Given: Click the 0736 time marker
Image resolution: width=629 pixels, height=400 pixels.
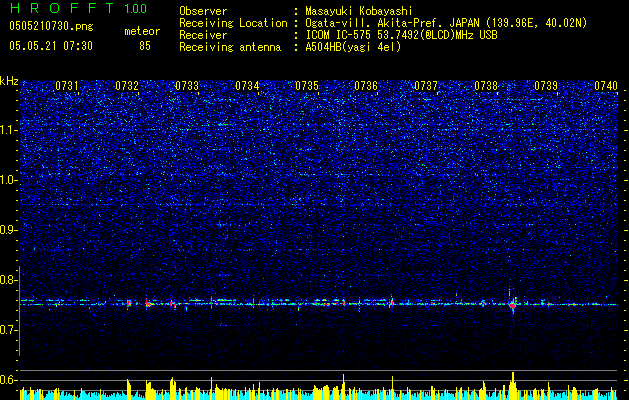Looking at the screenshot, I should pos(366,85).
